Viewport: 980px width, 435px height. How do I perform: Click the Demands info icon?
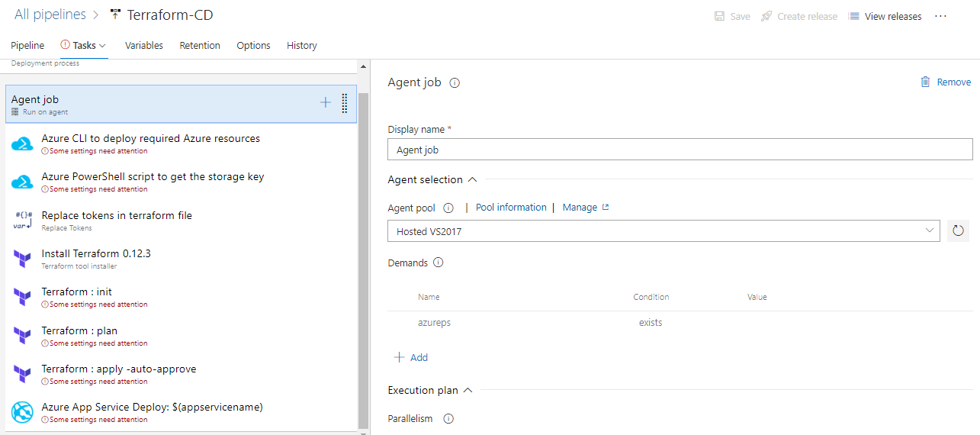(x=438, y=263)
